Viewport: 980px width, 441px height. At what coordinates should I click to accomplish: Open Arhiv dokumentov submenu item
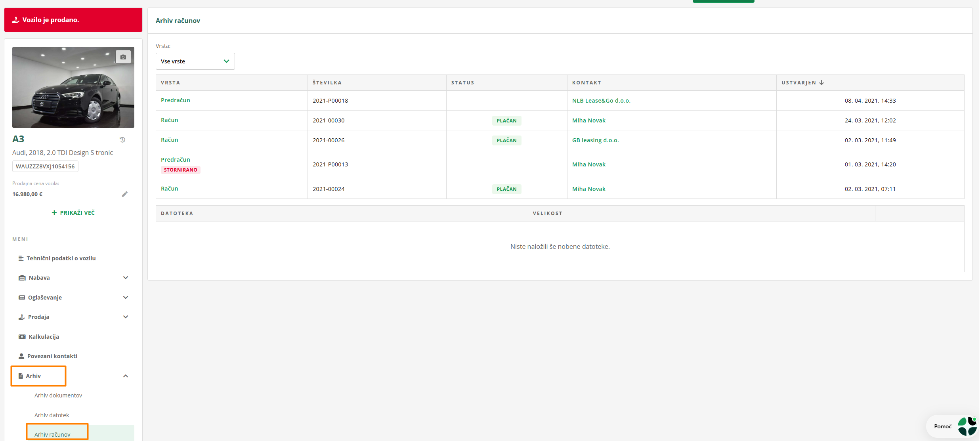pos(58,395)
